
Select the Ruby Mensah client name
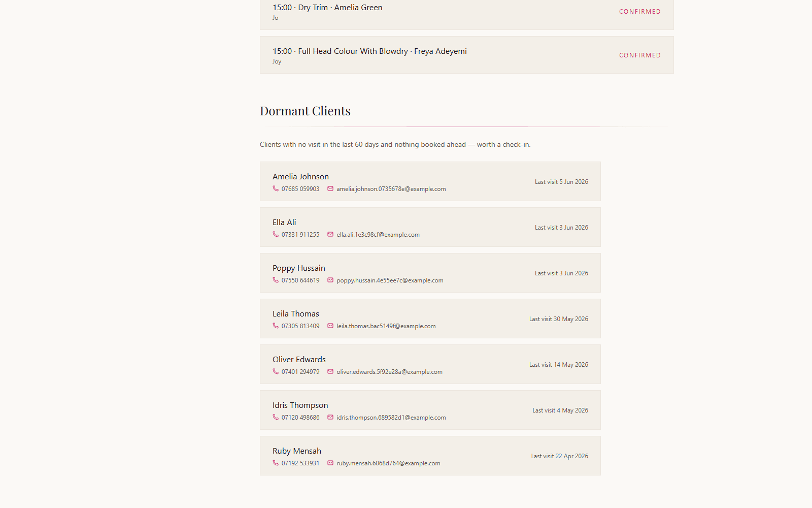click(x=297, y=451)
